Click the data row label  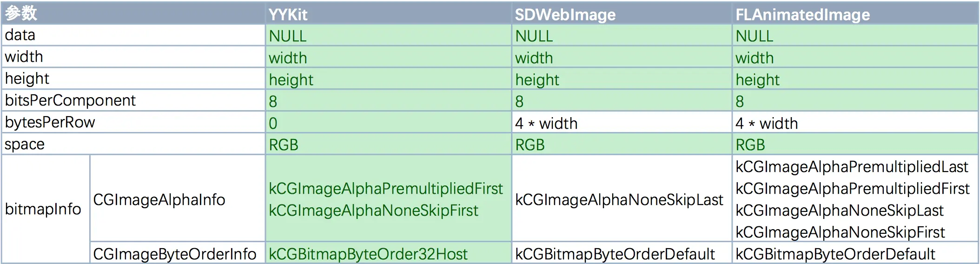133,35
